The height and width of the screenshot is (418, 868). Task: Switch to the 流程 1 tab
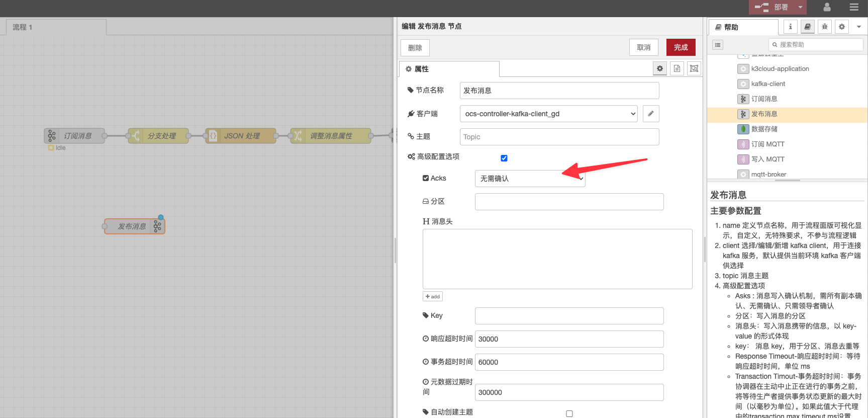(x=23, y=27)
